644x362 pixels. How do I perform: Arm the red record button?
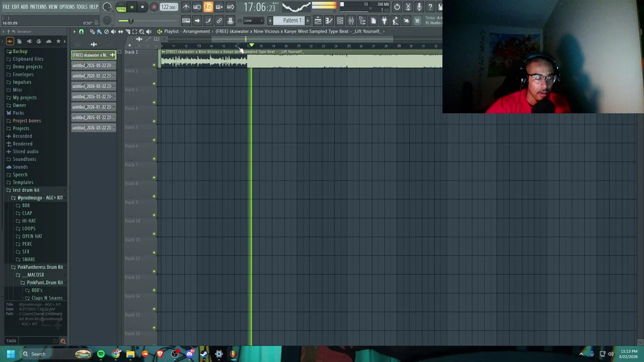click(154, 7)
